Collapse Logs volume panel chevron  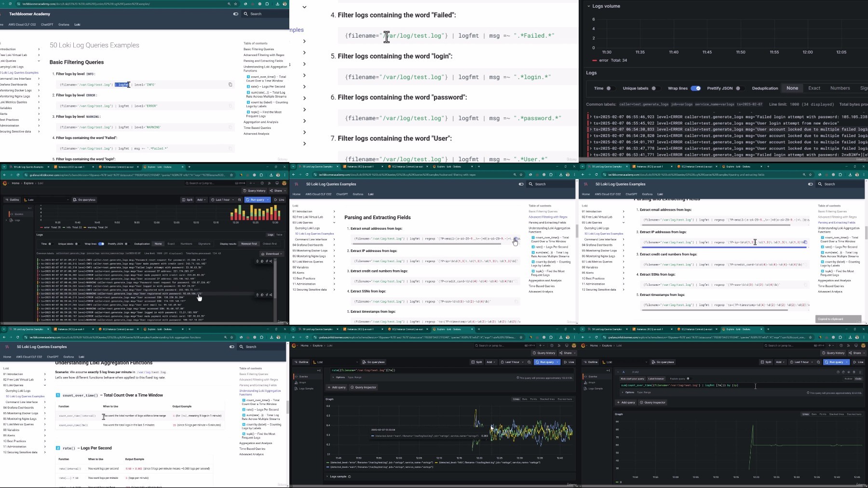(589, 6)
